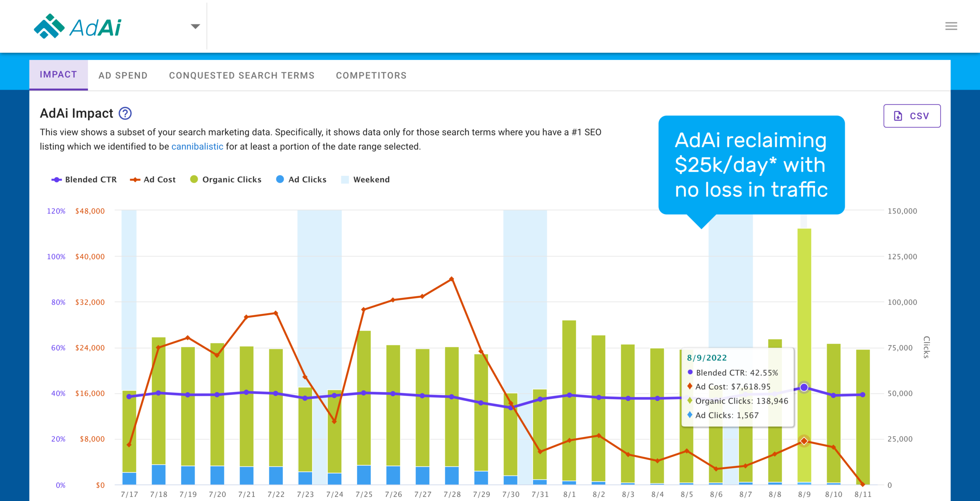Toggle the Ad Cost legend series

click(x=153, y=179)
